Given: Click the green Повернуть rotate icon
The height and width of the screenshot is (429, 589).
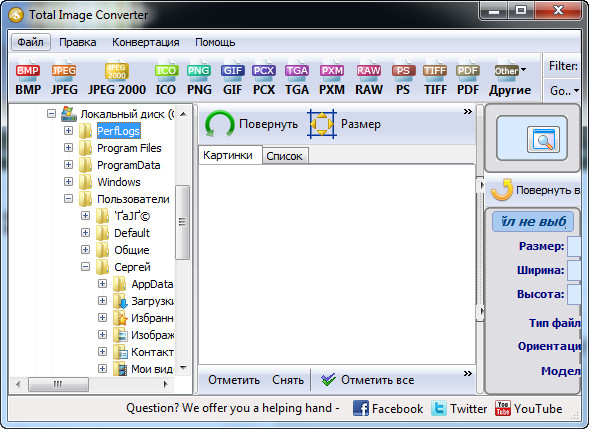Looking at the screenshot, I should coord(220,124).
